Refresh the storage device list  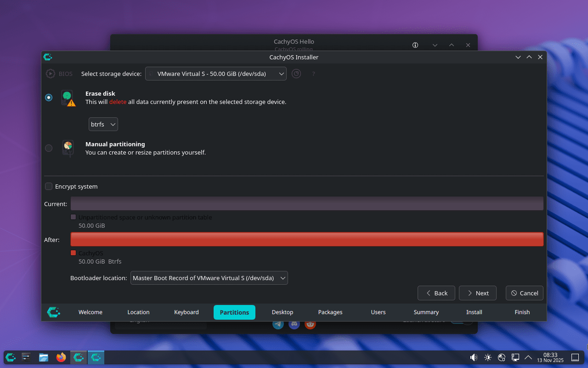tap(296, 74)
